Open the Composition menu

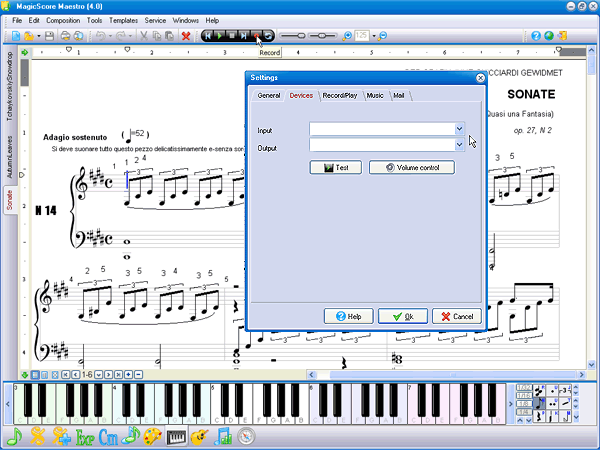(63, 20)
